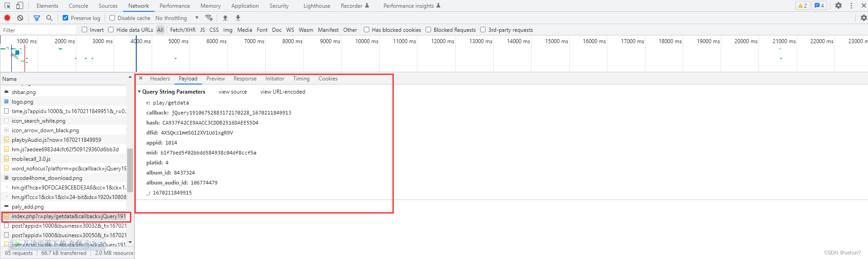Viewport: 868px width, 259px height.
Task: Select paly_add.png request row
Action: click(64, 207)
